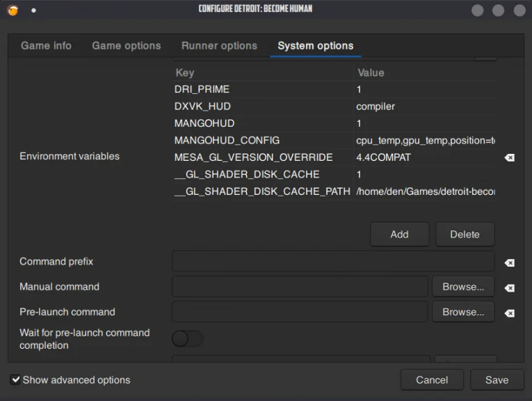Clear the Command prefix field using reset icon
Image resolution: width=532 pixels, height=401 pixels.
[509, 263]
